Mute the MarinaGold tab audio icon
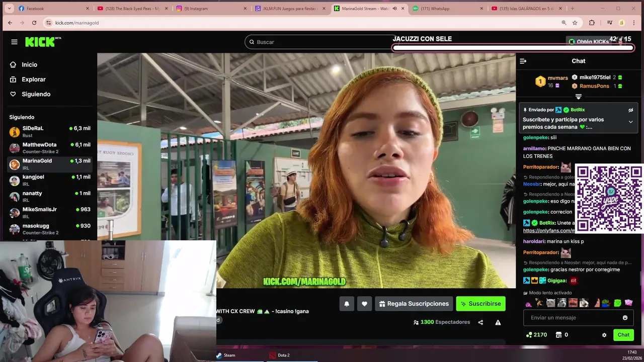This screenshot has width=644, height=362. click(x=394, y=9)
